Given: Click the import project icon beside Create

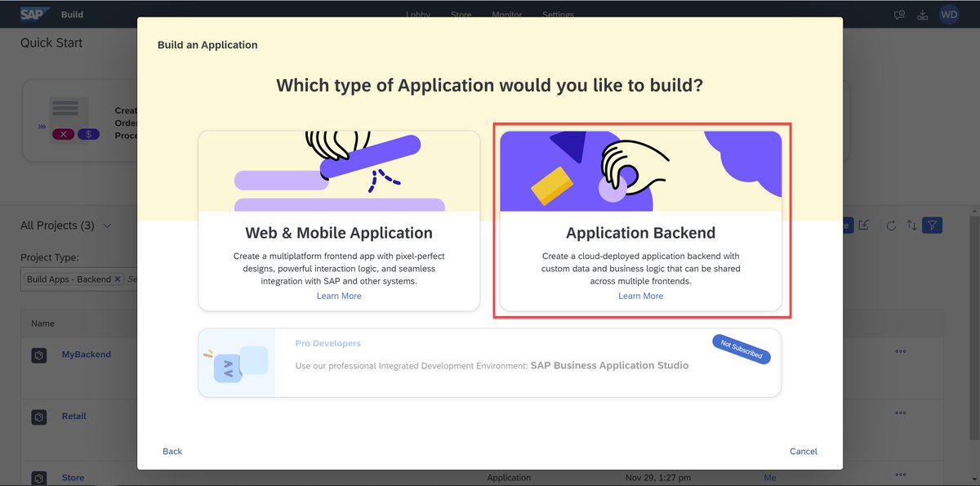Looking at the screenshot, I should [865, 225].
